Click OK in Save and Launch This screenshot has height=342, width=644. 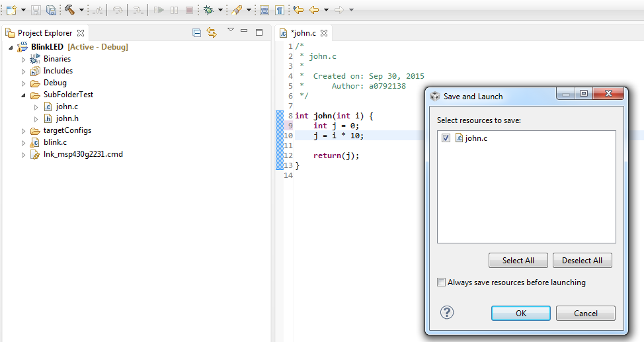(521, 314)
